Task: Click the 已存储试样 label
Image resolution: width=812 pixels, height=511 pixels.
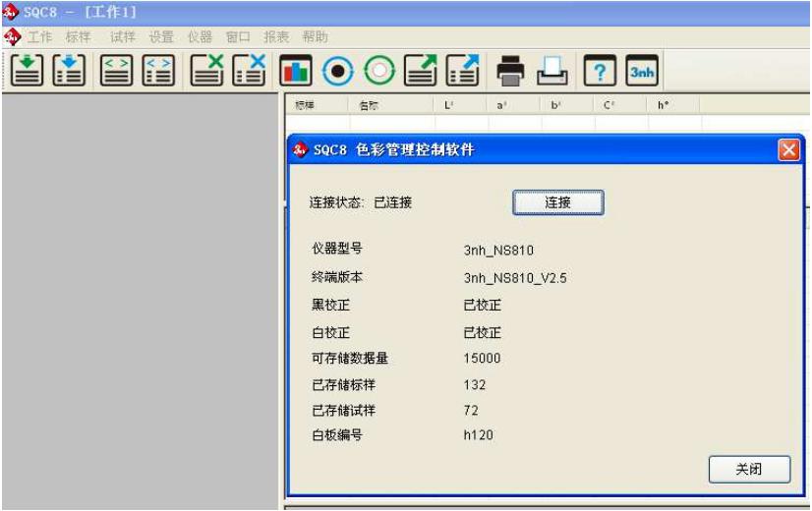Action: (343, 411)
